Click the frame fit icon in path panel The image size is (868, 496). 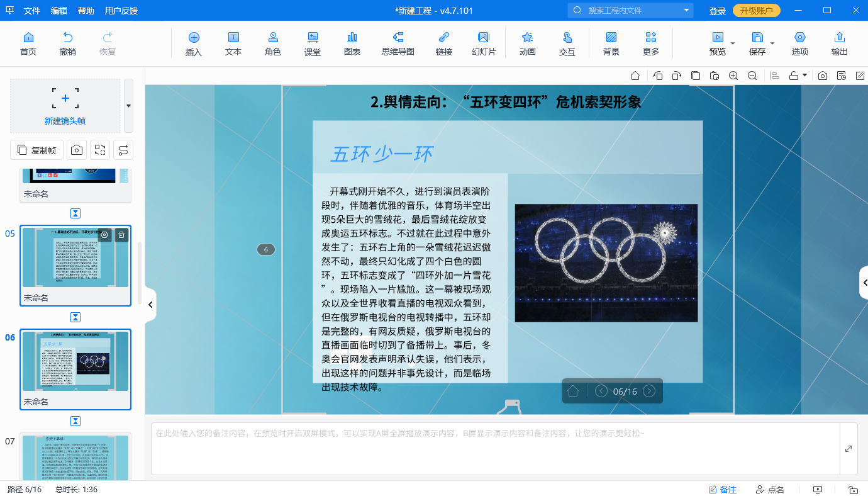pyautogui.click(x=100, y=150)
